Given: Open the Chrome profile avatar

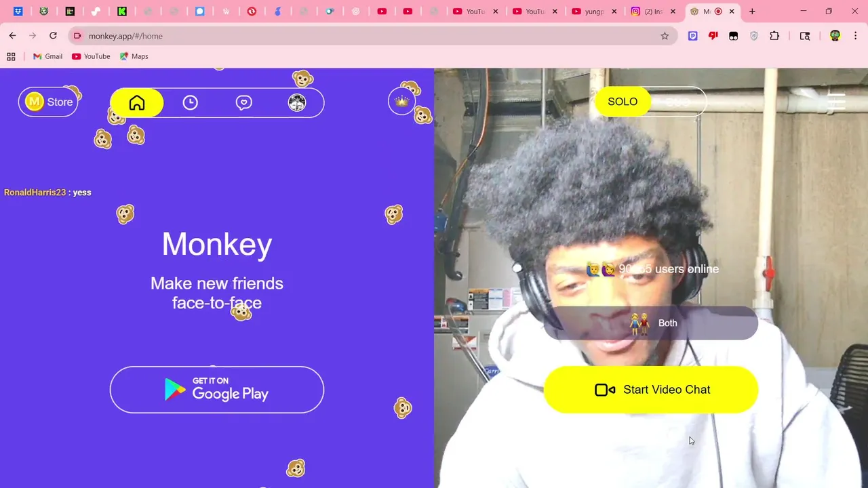Looking at the screenshot, I should (x=835, y=36).
